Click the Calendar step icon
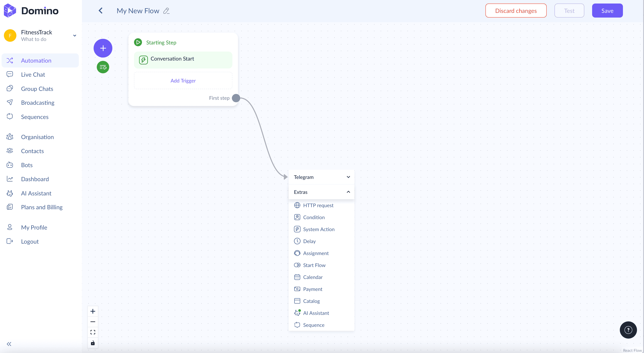 (x=297, y=277)
